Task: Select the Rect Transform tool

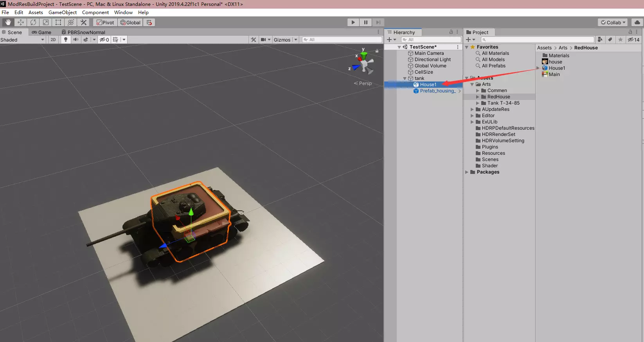Action: [x=58, y=22]
